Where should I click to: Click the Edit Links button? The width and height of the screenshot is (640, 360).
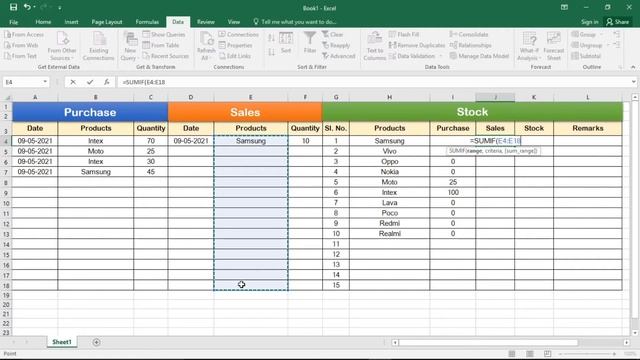[235, 56]
